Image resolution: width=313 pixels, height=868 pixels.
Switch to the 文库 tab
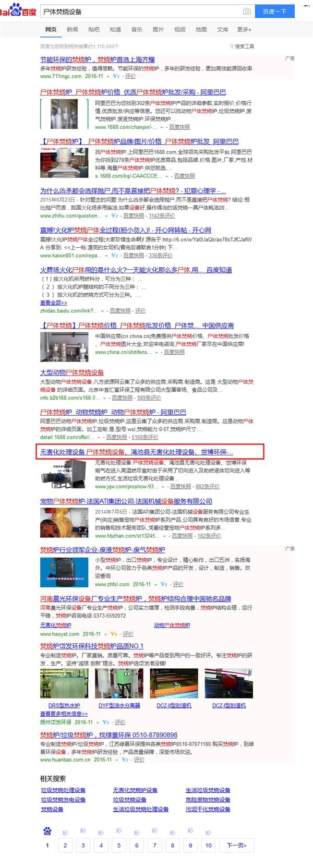coord(223,30)
